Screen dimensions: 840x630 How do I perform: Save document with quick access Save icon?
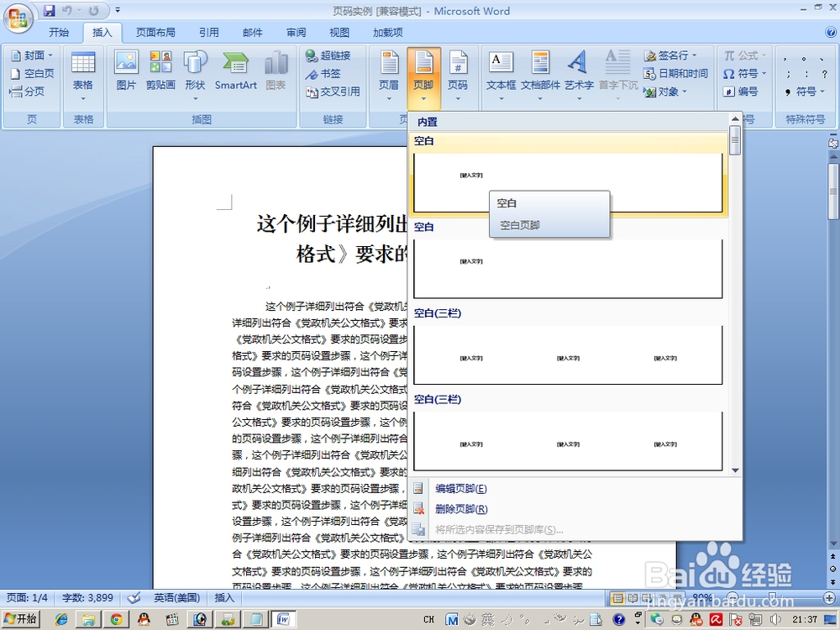(x=49, y=11)
